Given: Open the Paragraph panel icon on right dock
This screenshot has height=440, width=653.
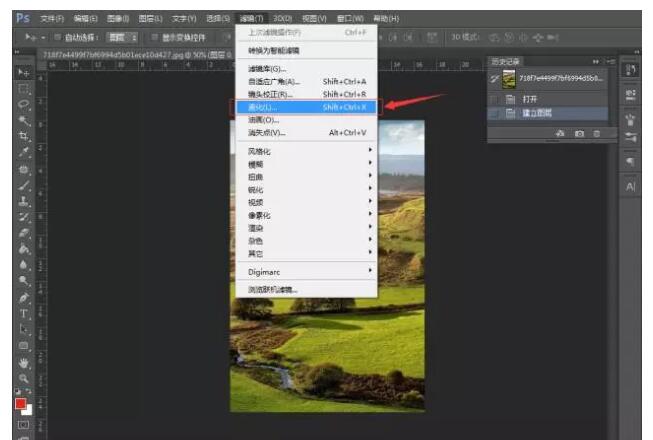Looking at the screenshot, I should pyautogui.click(x=630, y=162).
